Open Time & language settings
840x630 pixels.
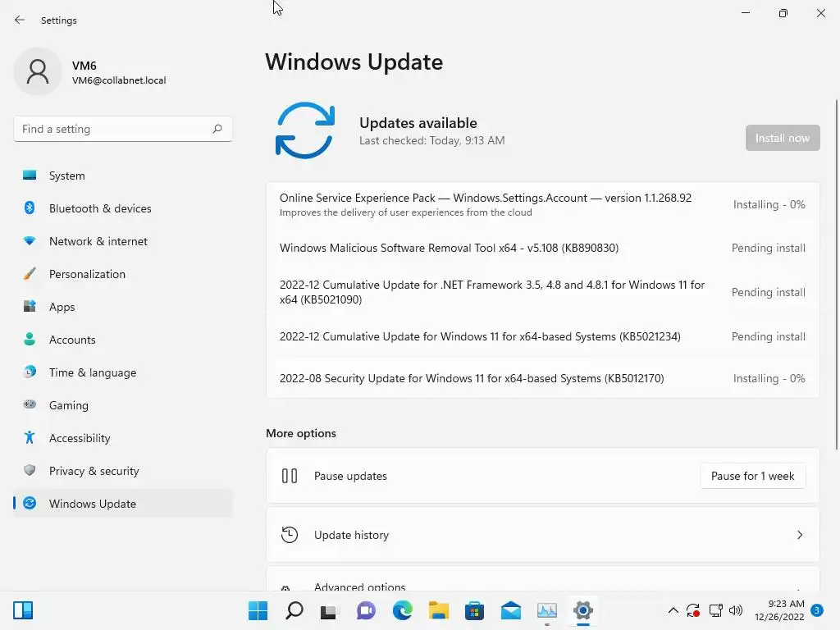(123, 372)
